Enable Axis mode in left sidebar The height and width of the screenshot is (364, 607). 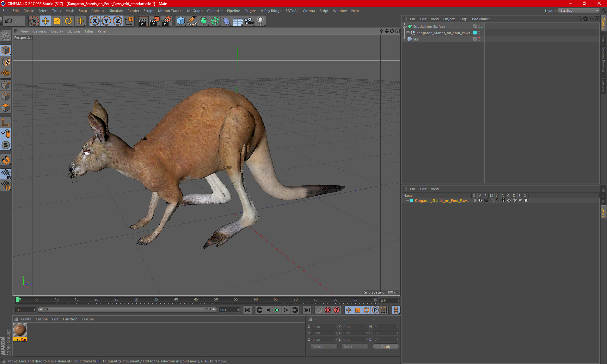pos(6,123)
